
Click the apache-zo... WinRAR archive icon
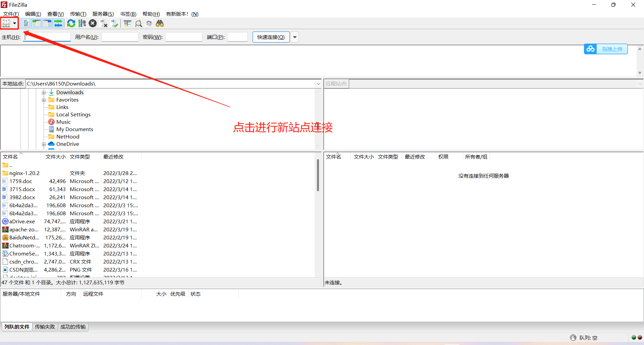pos(5,230)
